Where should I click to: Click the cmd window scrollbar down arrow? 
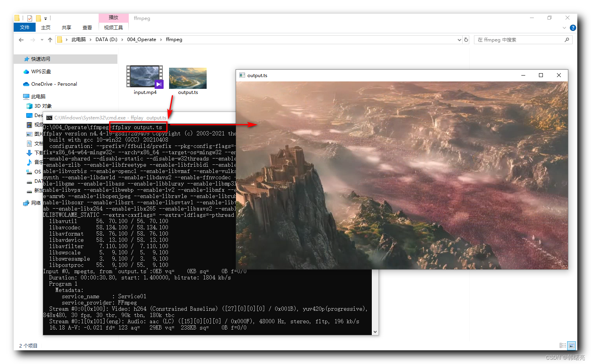tap(375, 332)
